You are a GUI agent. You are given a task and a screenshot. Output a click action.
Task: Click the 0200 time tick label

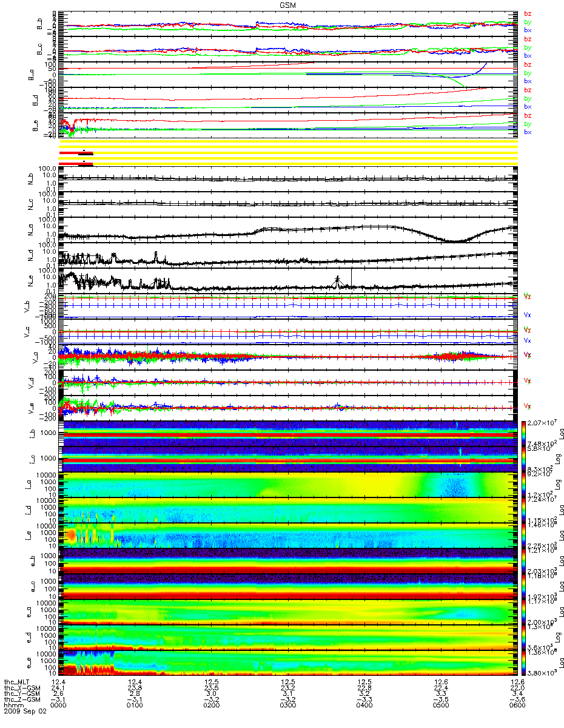210,705
